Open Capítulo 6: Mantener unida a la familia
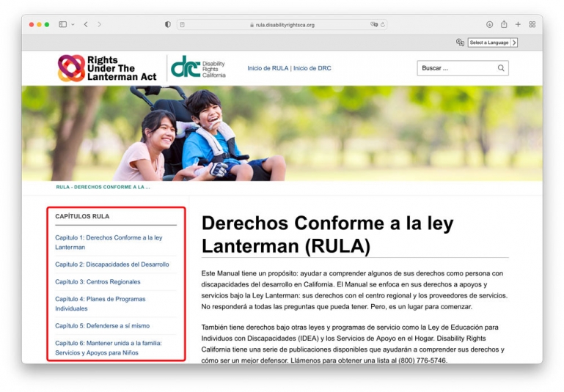 coord(109,348)
